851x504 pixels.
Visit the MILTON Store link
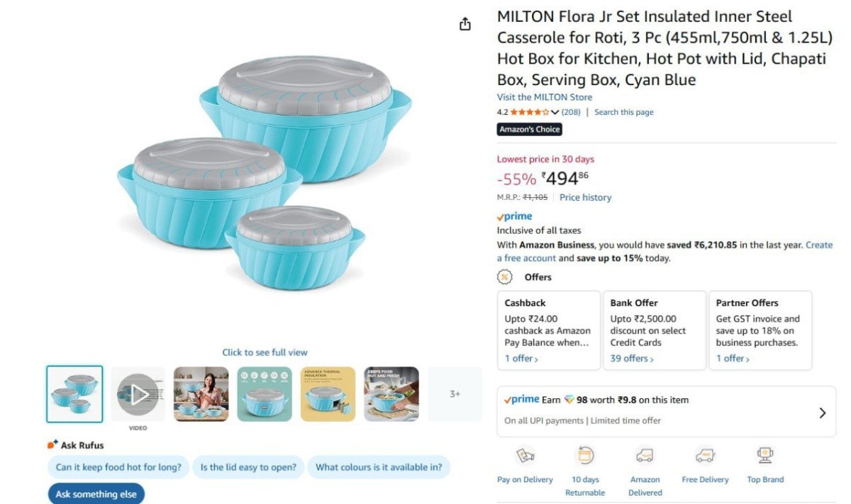(x=544, y=97)
